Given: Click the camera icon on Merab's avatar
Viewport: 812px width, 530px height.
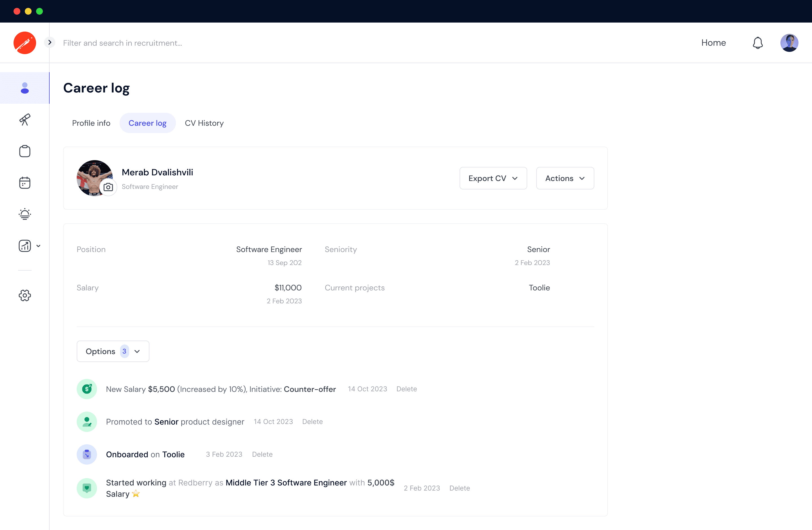Looking at the screenshot, I should tap(108, 187).
